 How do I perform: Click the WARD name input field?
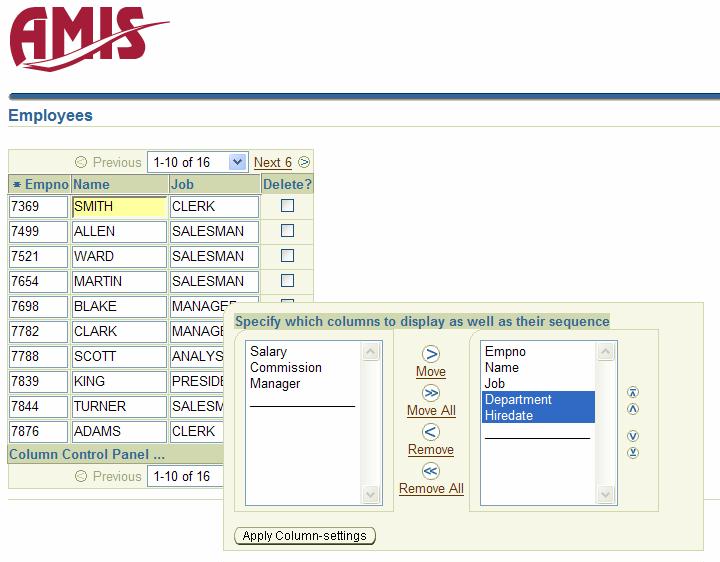pyautogui.click(x=118, y=256)
